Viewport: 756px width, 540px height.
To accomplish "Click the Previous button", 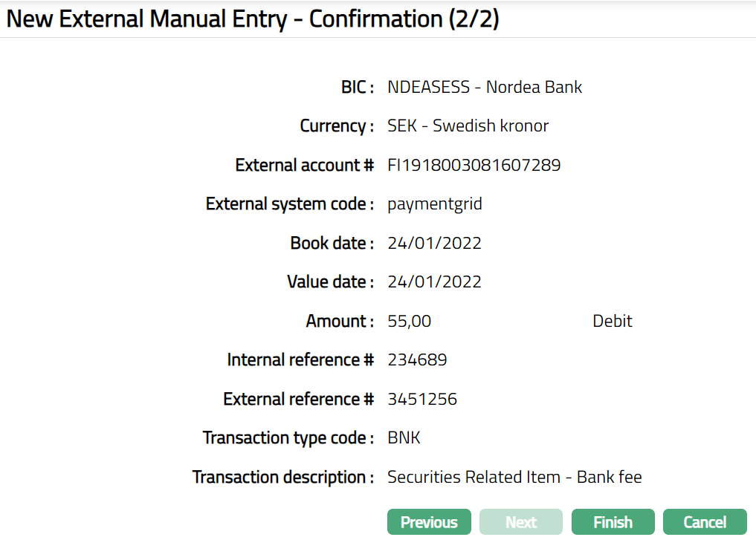I will coord(429,522).
